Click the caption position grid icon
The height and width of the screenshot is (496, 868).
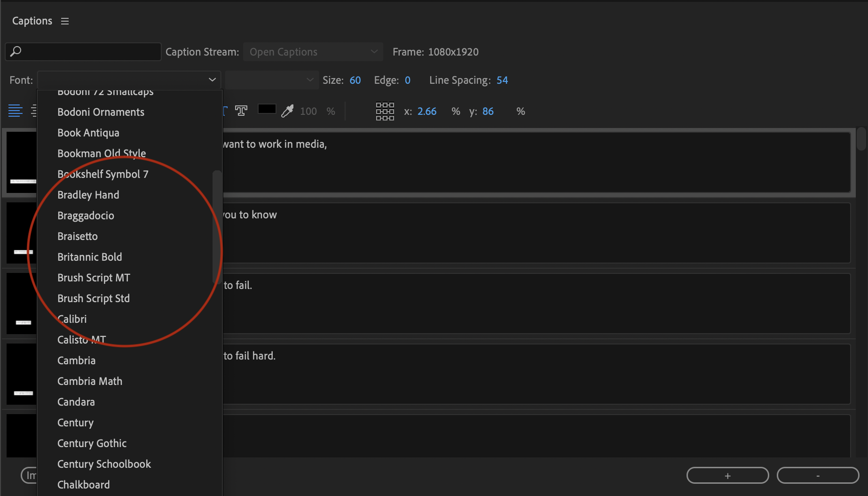pos(385,112)
